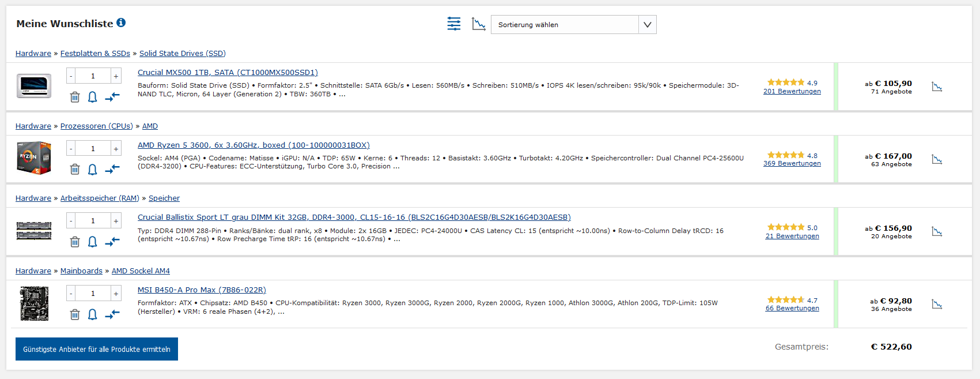
Task: Click Crucial MX500 product thumbnail
Action: (34, 86)
